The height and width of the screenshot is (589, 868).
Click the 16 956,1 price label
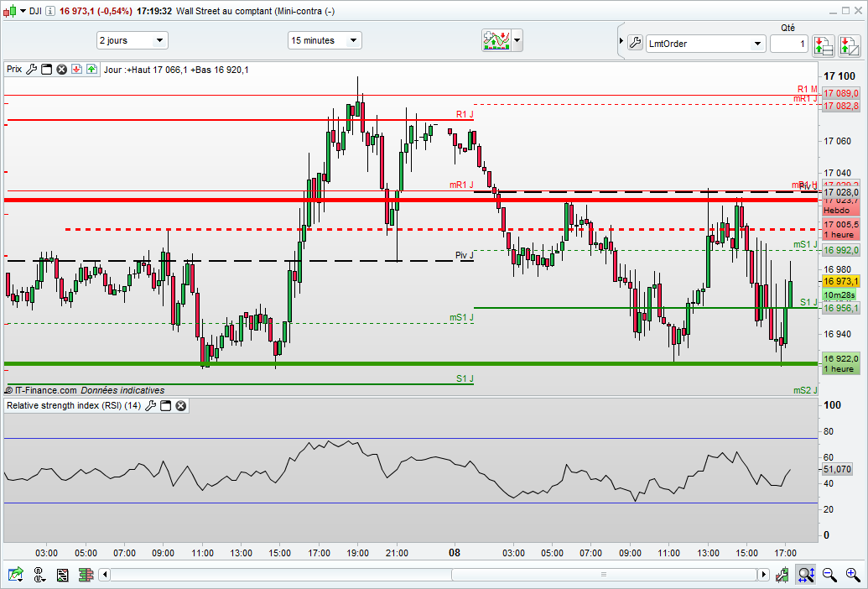(841, 308)
